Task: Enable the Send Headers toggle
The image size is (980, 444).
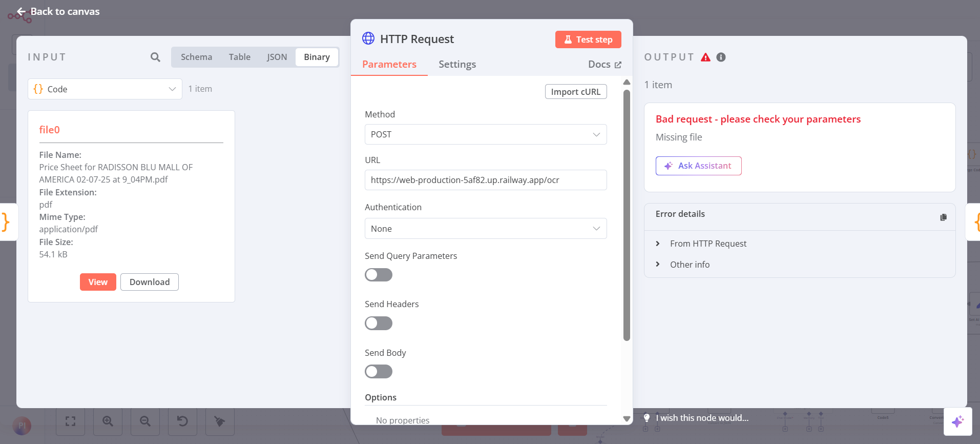Action: click(x=379, y=323)
